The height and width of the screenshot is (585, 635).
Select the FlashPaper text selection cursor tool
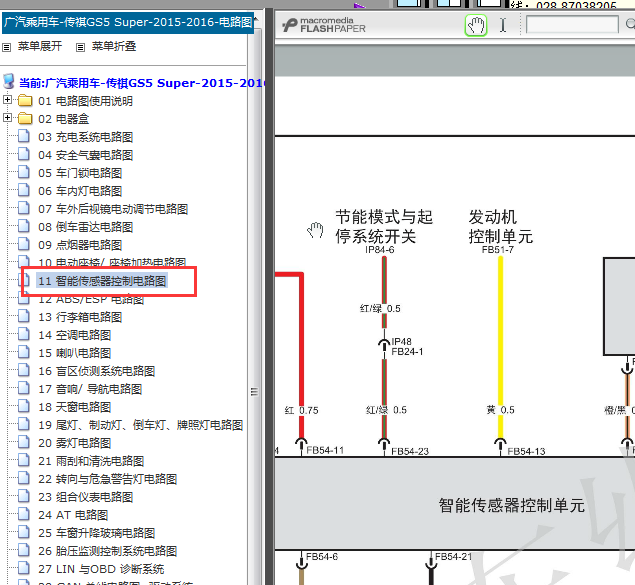[x=503, y=25]
